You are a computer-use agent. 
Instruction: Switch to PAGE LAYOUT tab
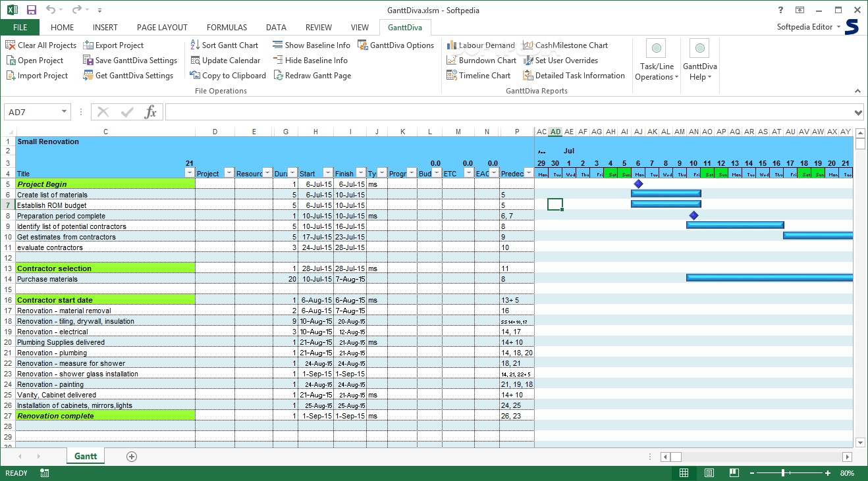click(162, 28)
